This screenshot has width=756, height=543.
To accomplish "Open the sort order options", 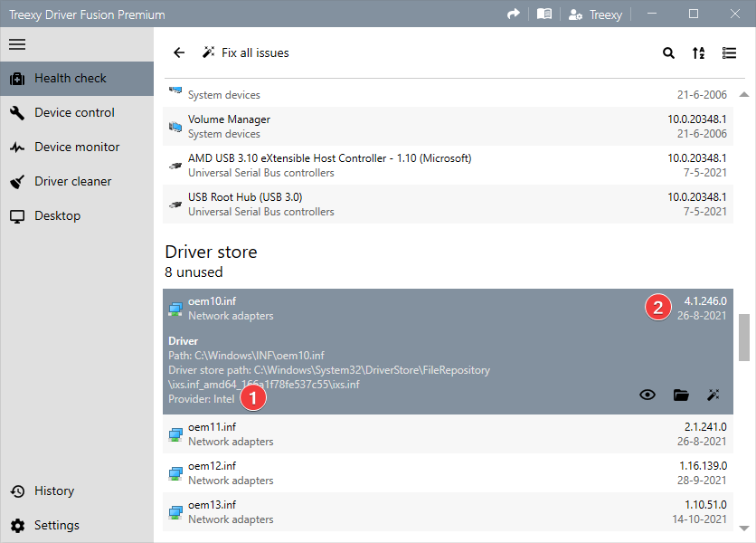I will (699, 52).
